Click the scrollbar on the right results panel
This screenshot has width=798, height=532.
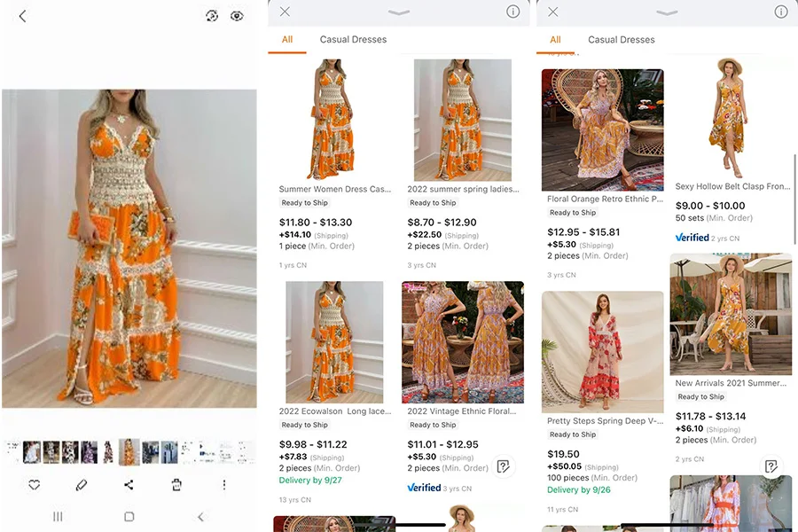click(x=794, y=198)
